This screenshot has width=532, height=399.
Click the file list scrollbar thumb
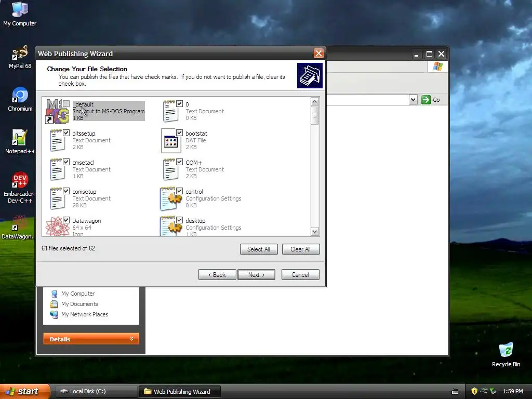point(314,115)
